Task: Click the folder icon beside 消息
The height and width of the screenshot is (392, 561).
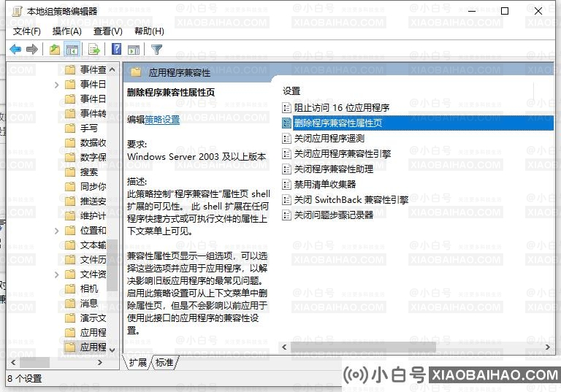Action: pos(70,303)
